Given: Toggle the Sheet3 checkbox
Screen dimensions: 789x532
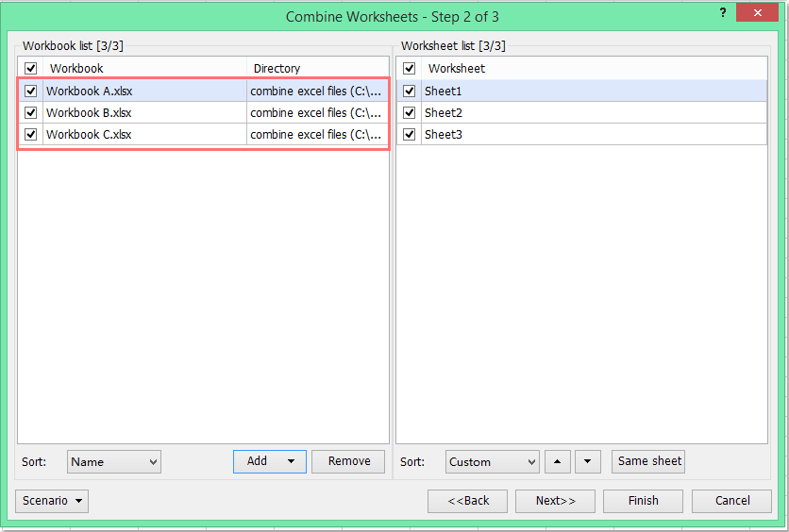Looking at the screenshot, I should (410, 135).
